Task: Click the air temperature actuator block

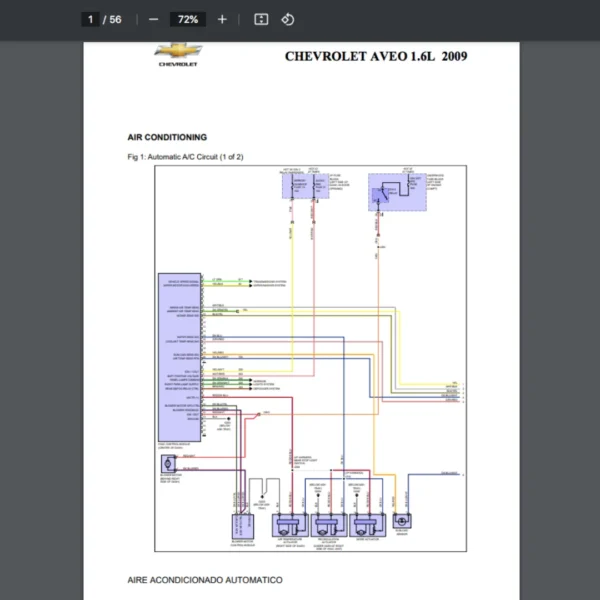Action: pos(290,525)
